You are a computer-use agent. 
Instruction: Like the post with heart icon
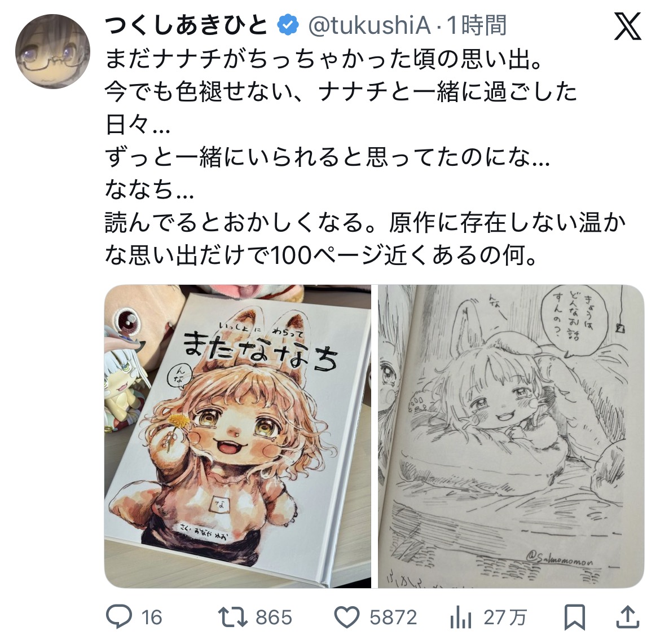tap(346, 617)
